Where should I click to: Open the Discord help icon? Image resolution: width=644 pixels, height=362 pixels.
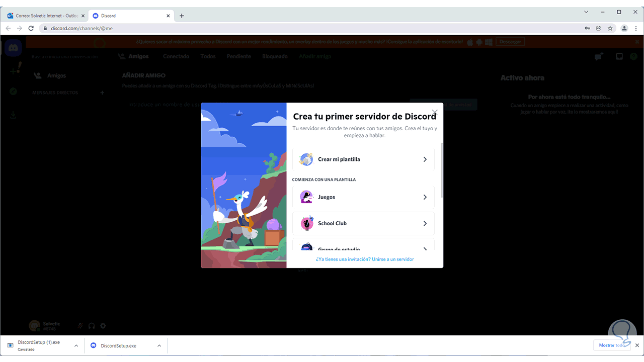[633, 57]
